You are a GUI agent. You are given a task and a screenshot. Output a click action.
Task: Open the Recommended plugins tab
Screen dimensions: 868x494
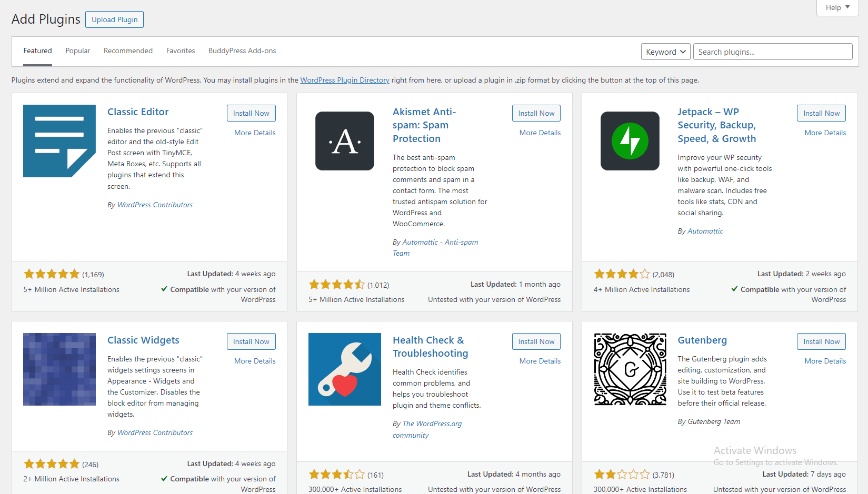coord(128,51)
